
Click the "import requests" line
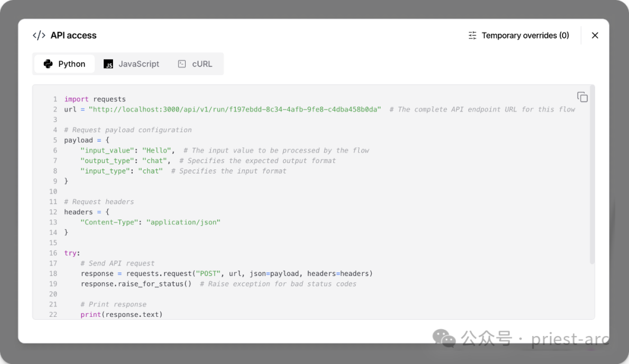[x=95, y=99]
